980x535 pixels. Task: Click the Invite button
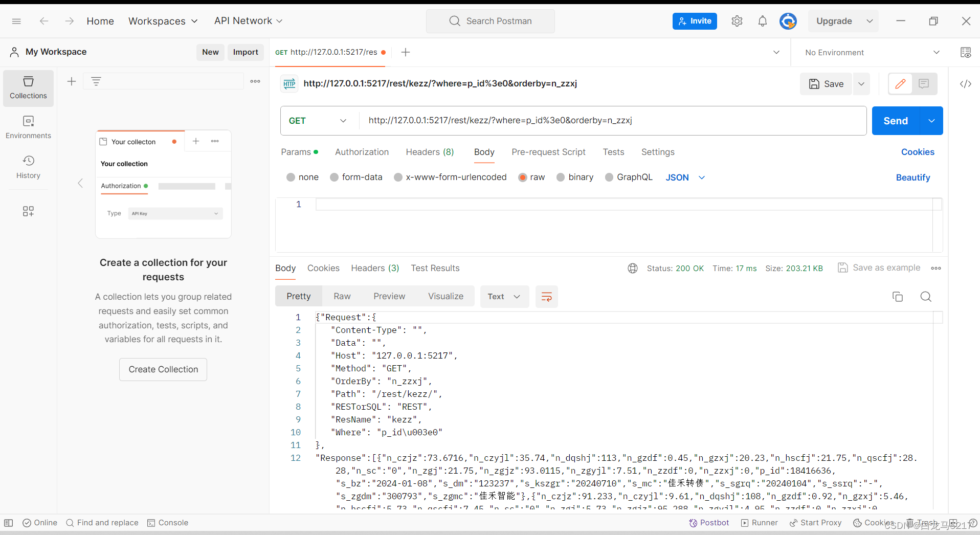pyautogui.click(x=695, y=21)
